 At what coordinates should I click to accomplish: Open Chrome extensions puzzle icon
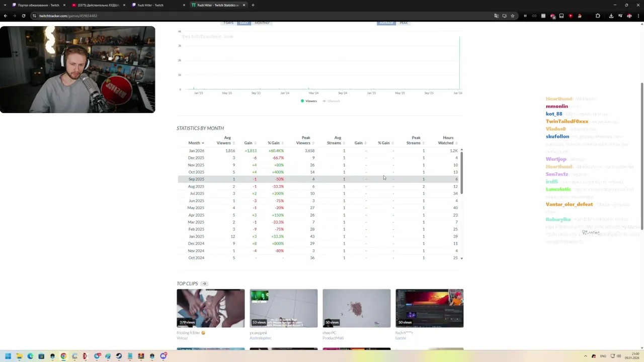[x=598, y=16]
